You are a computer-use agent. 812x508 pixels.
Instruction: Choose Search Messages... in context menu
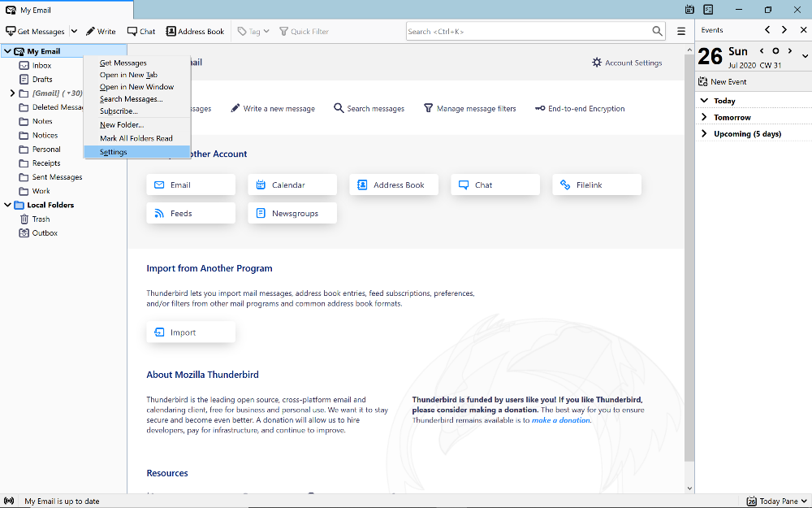click(137, 98)
